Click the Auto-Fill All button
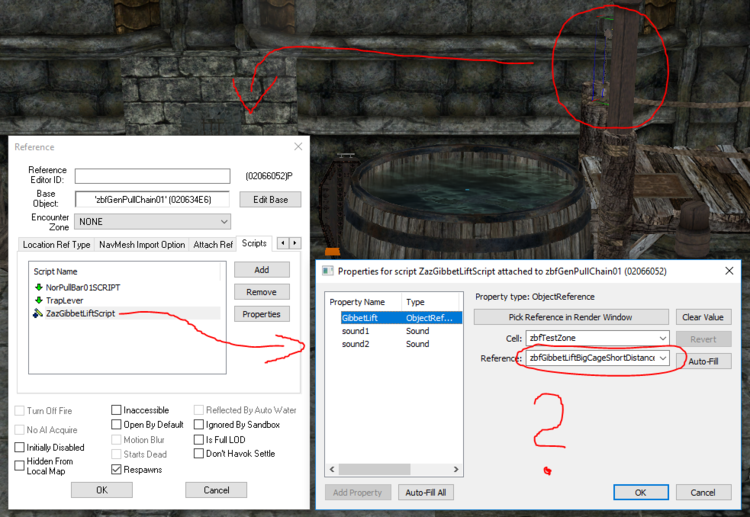 (x=426, y=492)
